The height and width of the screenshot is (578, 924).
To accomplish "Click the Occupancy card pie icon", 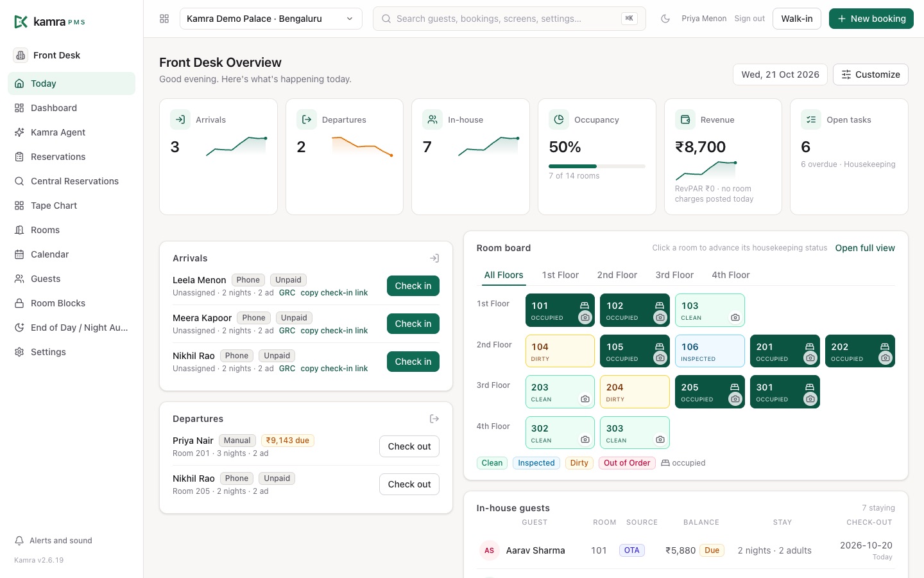I will (x=559, y=119).
